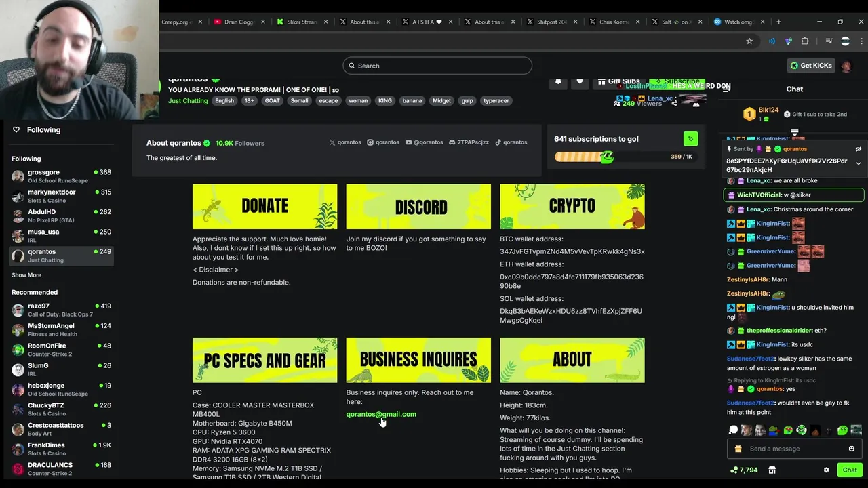
Task: Select the Somali tag
Action: [x=299, y=101]
